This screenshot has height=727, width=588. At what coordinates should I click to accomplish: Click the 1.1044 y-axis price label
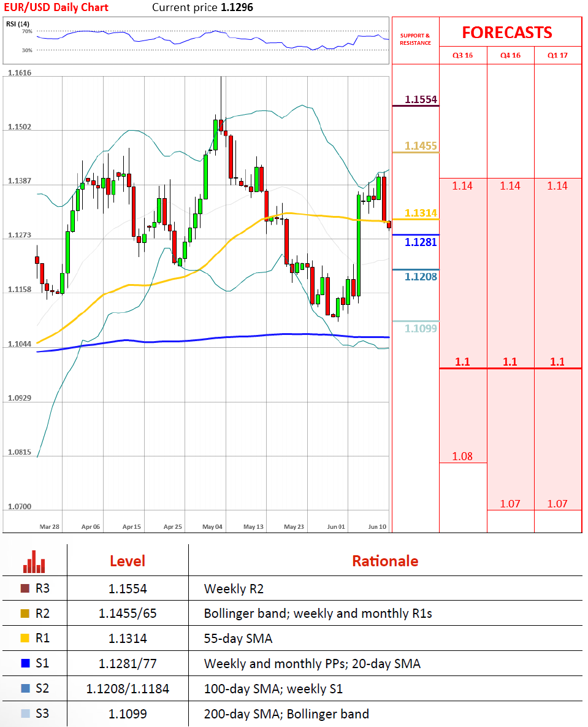20,344
